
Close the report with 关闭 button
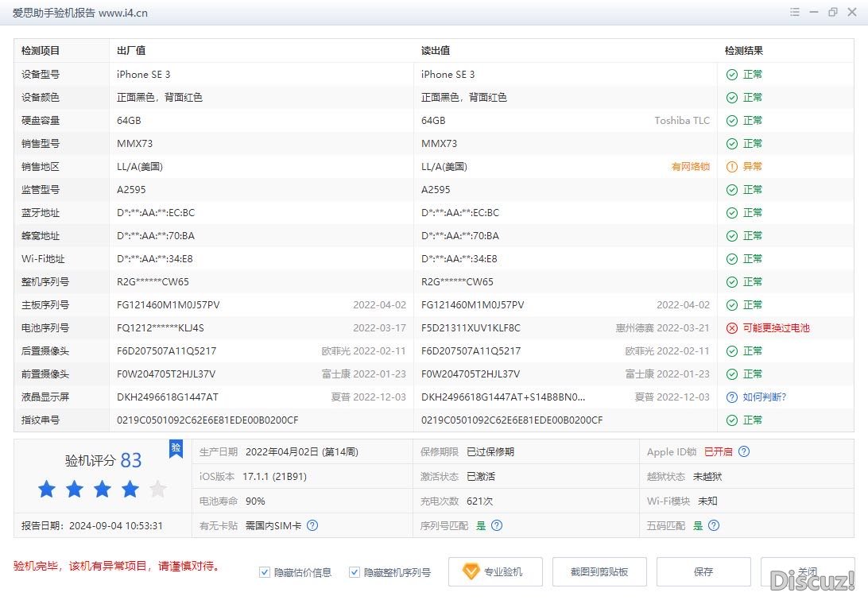(808, 571)
